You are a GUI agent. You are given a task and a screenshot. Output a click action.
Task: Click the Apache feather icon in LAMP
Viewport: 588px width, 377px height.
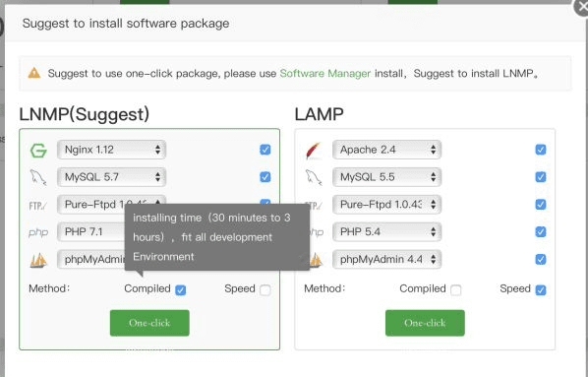[x=314, y=151]
